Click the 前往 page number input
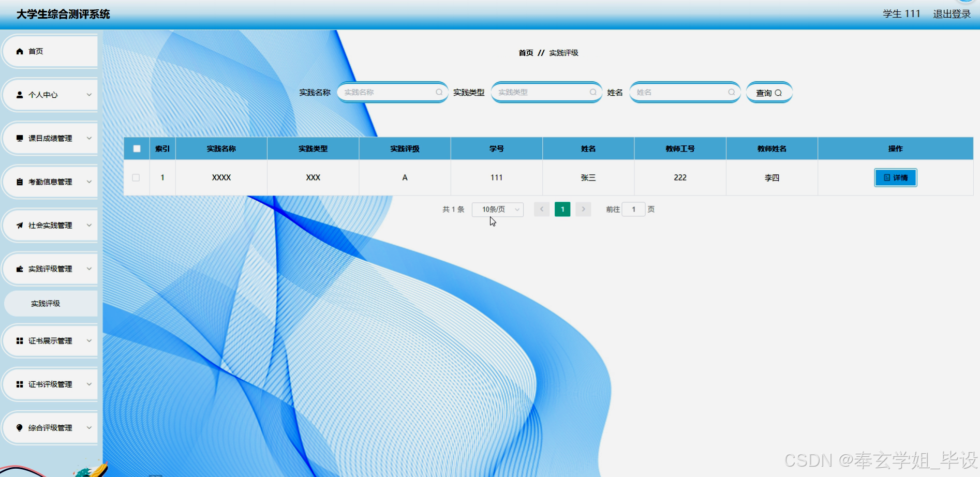Screen dimensions: 980x477 point(633,209)
